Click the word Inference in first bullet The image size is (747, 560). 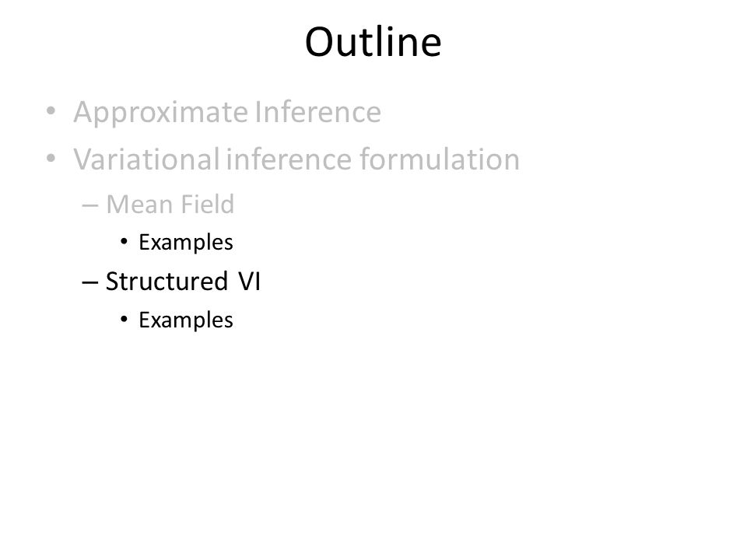coord(317,112)
